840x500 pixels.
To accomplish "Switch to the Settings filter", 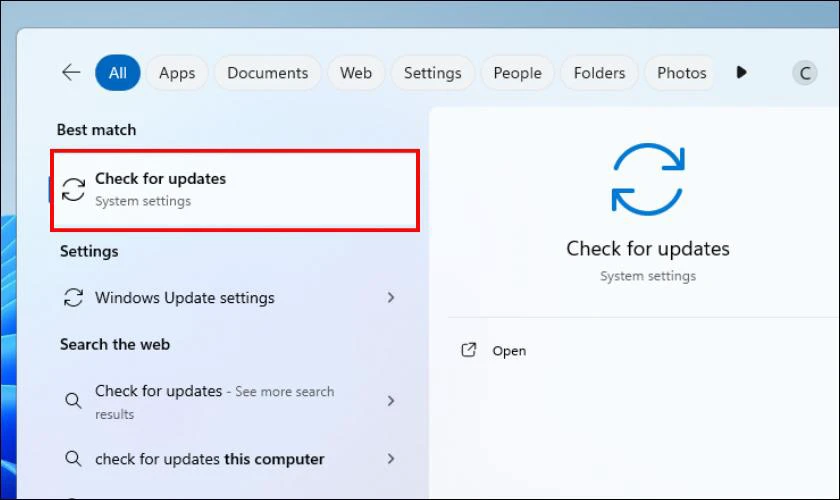I will (x=432, y=73).
